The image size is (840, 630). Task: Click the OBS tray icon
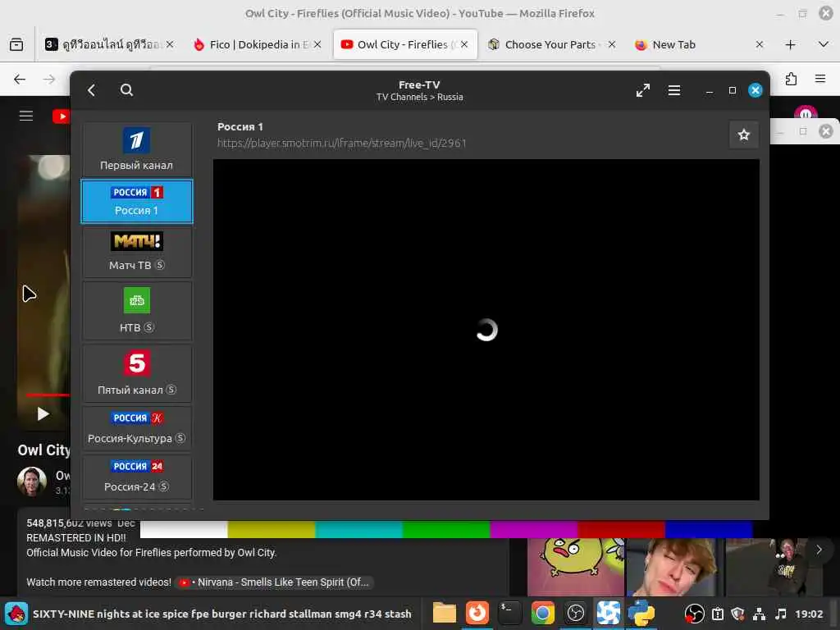[694, 614]
